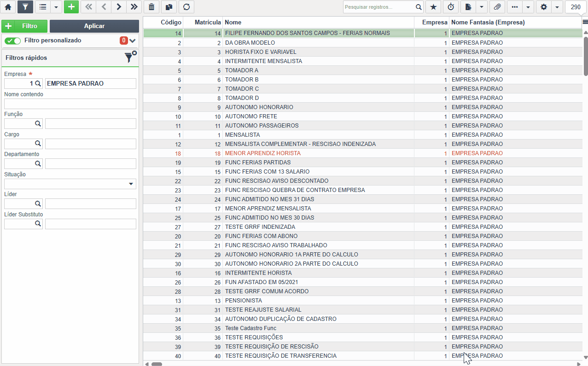Delete record with trash icon
588x366 pixels.
pyautogui.click(x=151, y=7)
